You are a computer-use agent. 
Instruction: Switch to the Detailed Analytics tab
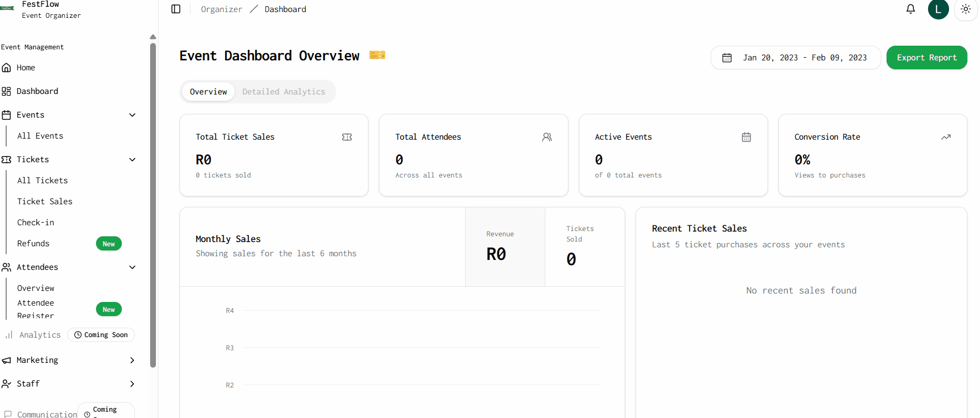click(283, 92)
